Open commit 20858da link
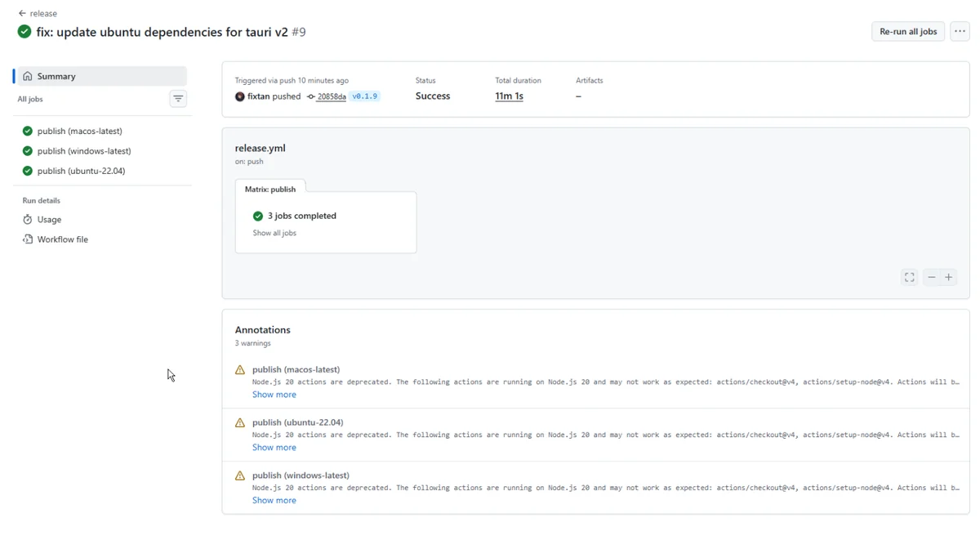This screenshot has width=980, height=540. pos(331,96)
